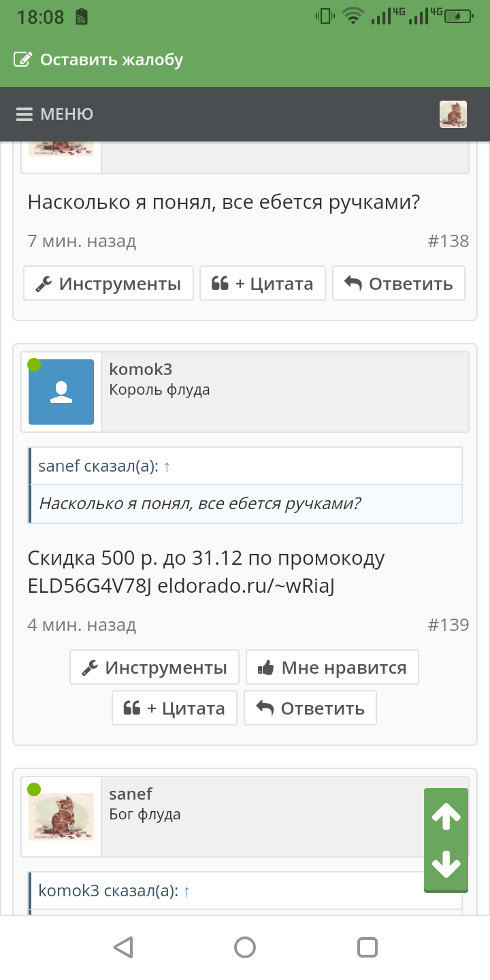Image resolution: width=490 pixels, height=980 pixels.
Task: Open komok3 username profile link
Action: [x=140, y=369]
